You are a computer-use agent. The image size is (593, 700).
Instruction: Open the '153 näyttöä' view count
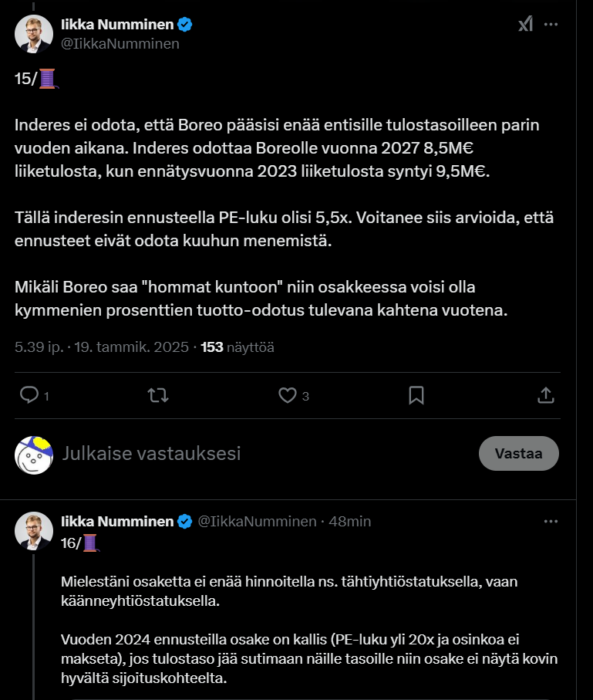[238, 347]
